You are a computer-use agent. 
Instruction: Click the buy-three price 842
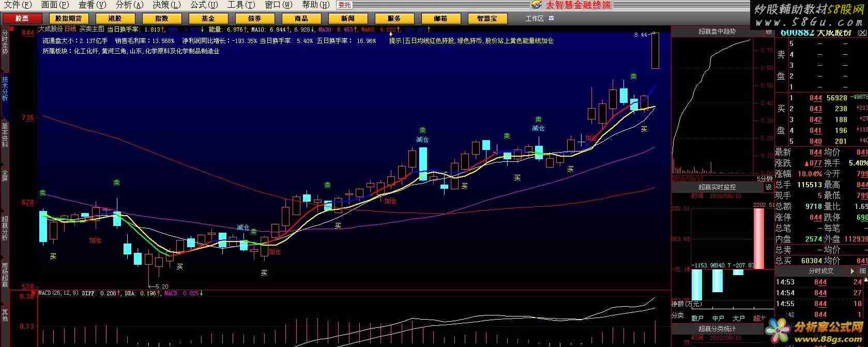point(815,120)
